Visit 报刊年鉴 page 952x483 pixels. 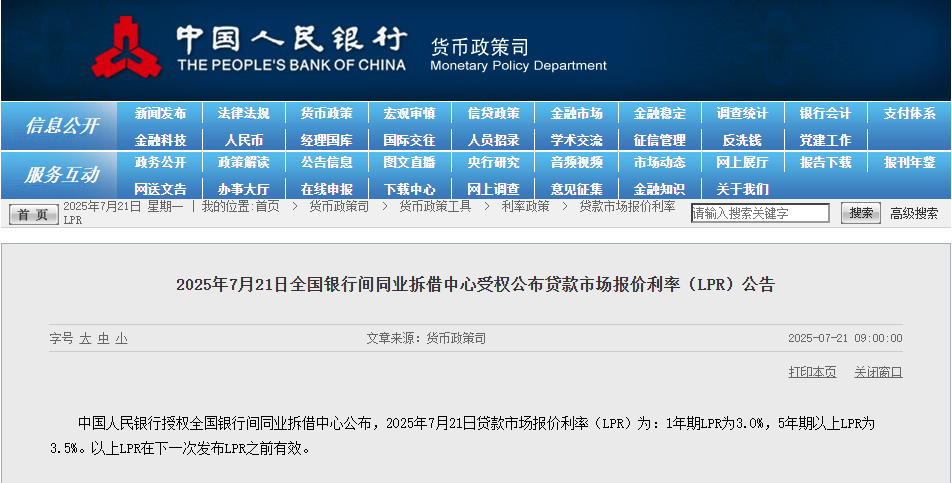pyautogui.click(x=910, y=163)
